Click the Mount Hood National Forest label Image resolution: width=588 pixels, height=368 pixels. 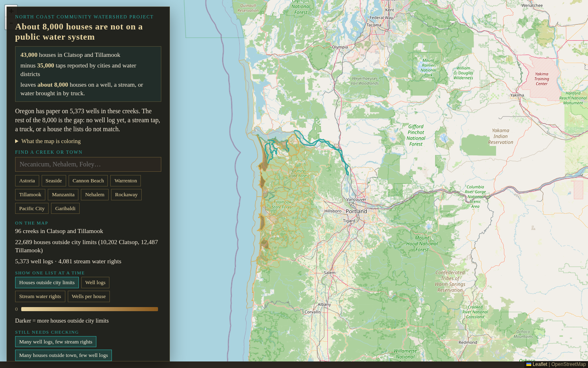click(x=422, y=244)
